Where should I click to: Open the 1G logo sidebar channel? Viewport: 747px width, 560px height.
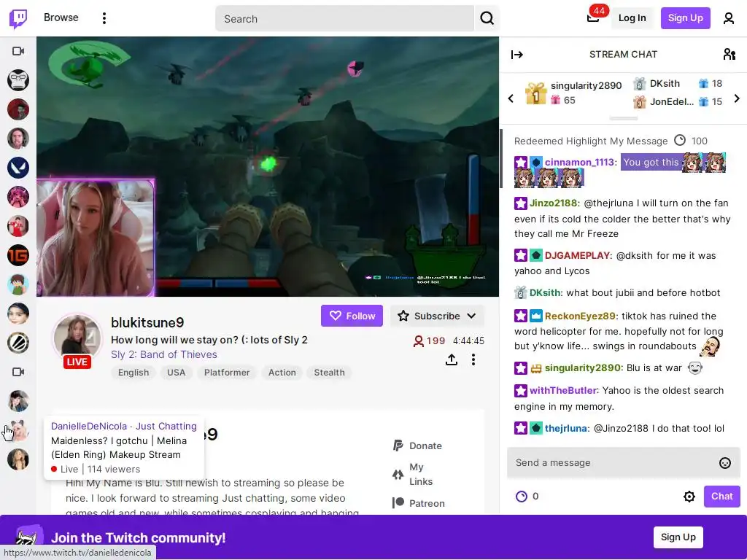pyautogui.click(x=18, y=255)
